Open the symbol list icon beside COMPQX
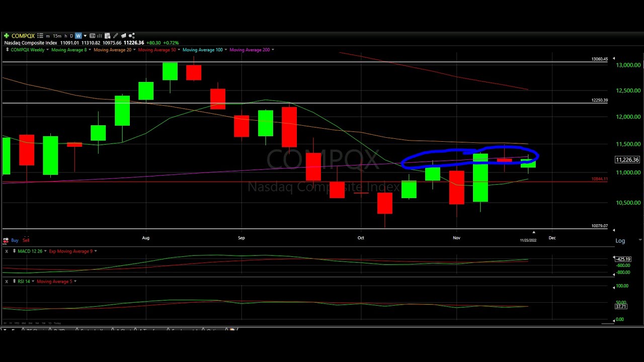This screenshot has height=362, width=644. coord(40,36)
